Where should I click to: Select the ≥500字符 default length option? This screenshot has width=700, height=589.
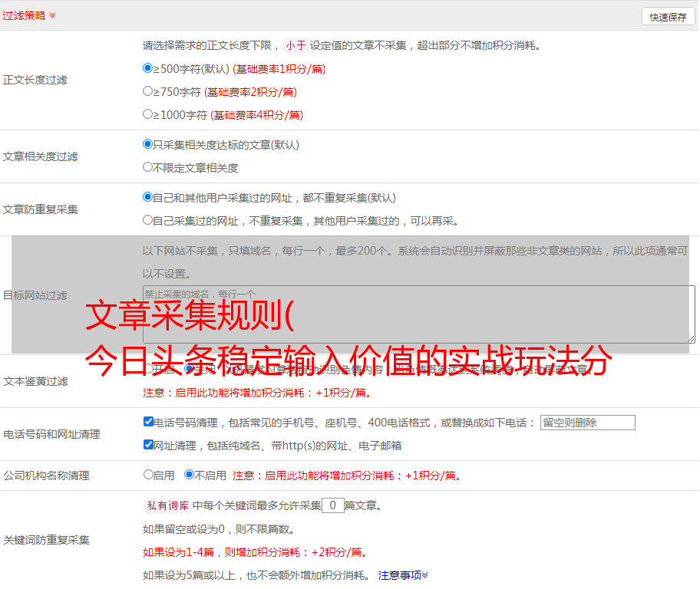click(x=148, y=68)
